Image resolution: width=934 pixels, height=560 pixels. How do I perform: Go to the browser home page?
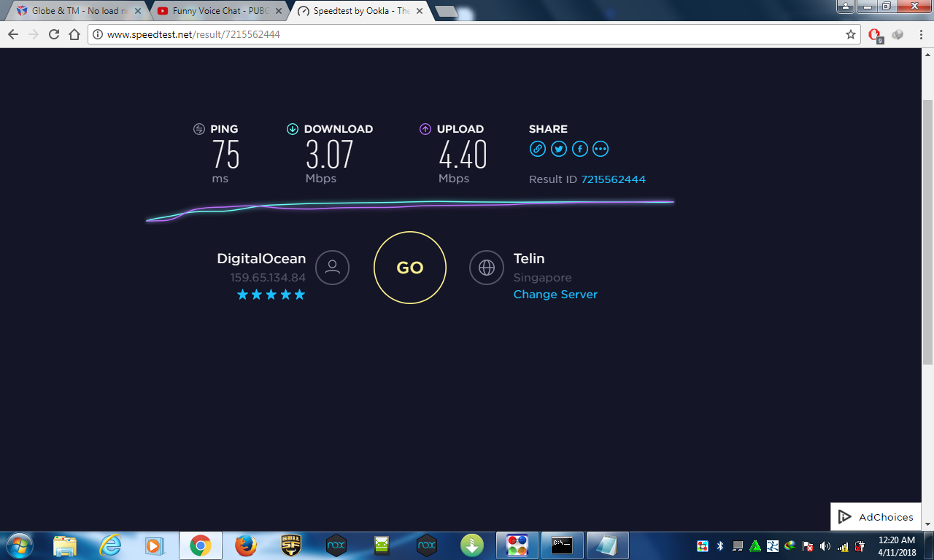pyautogui.click(x=74, y=34)
